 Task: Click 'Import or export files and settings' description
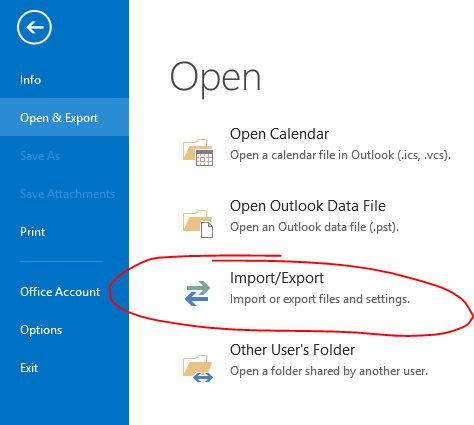point(320,299)
